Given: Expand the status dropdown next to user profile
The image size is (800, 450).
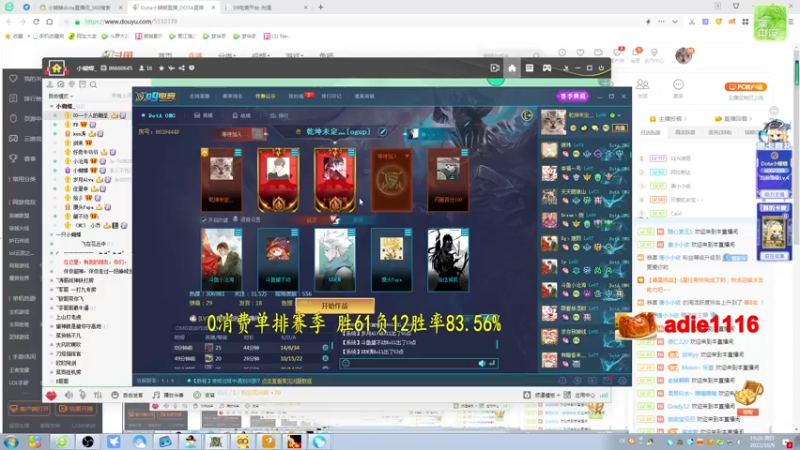Looking at the screenshot, I should coord(619,115).
